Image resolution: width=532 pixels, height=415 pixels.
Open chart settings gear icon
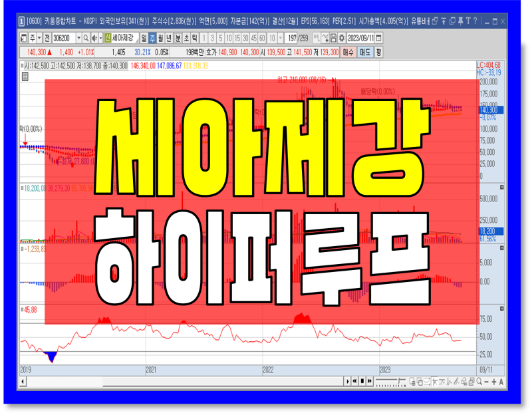(342, 38)
